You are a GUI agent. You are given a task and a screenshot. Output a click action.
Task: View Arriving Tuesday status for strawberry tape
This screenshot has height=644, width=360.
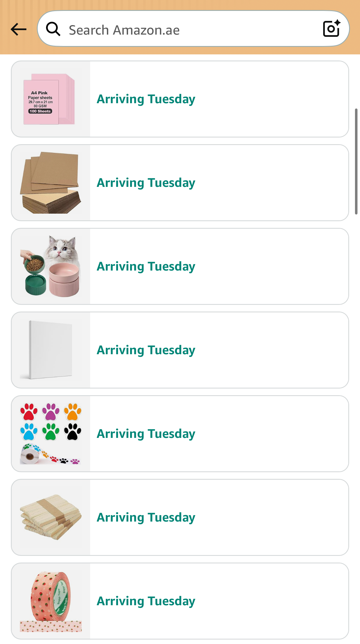point(146,601)
